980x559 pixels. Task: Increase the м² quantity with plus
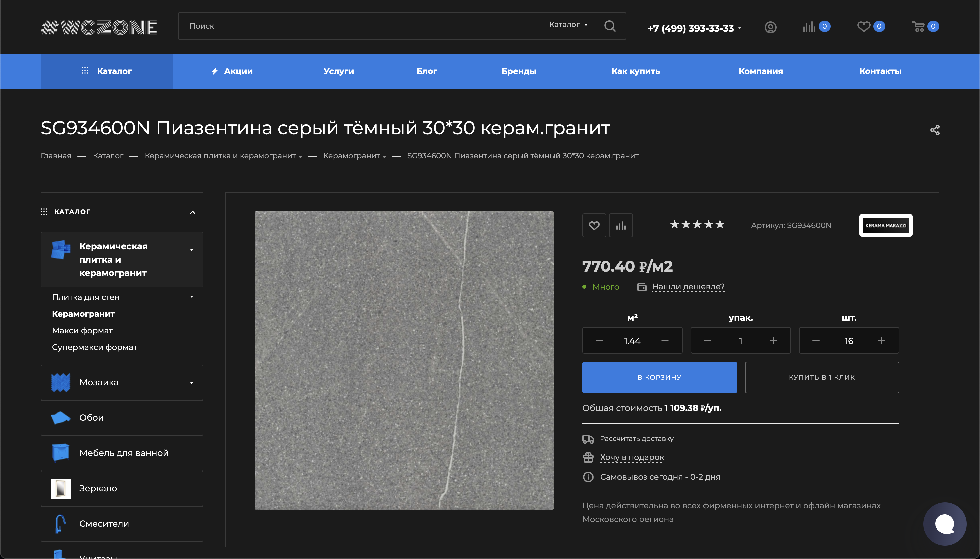pyautogui.click(x=665, y=340)
